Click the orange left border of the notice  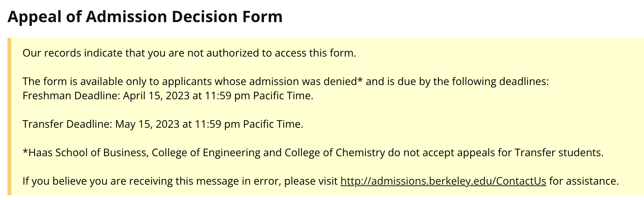tap(9, 116)
